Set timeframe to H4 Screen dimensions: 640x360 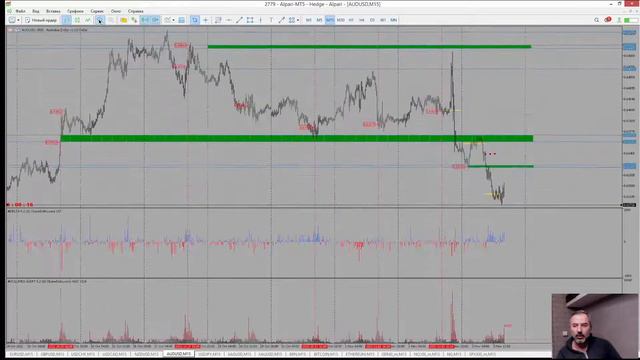(x=362, y=20)
